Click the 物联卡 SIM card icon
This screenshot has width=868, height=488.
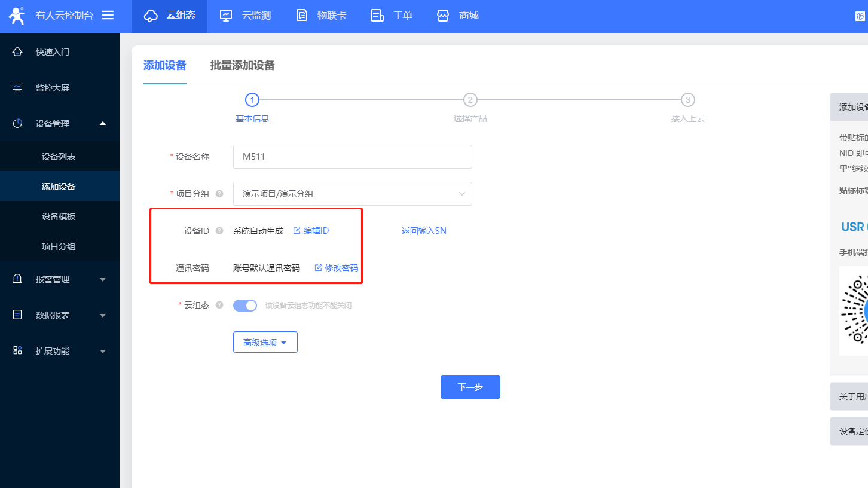[302, 16]
